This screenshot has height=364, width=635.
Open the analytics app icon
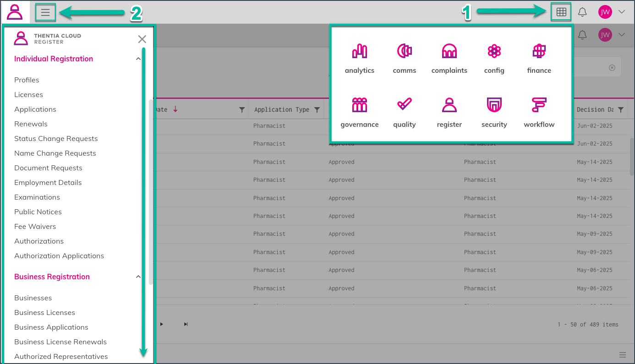click(x=360, y=59)
